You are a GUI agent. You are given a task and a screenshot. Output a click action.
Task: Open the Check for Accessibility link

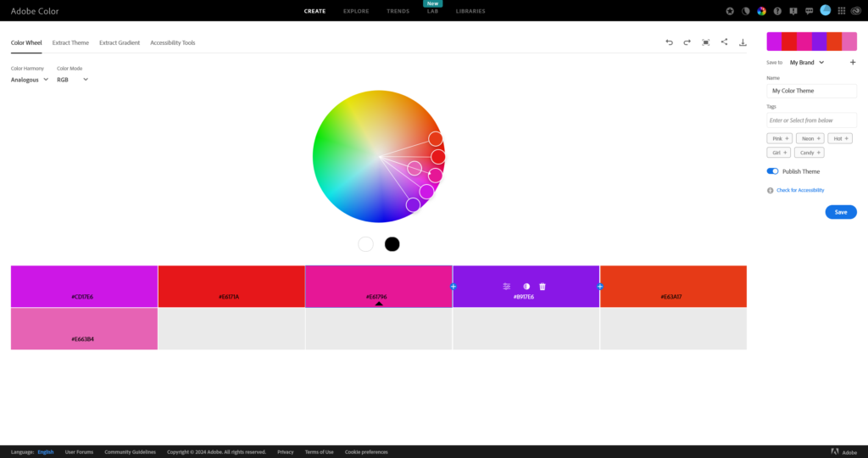(799, 190)
